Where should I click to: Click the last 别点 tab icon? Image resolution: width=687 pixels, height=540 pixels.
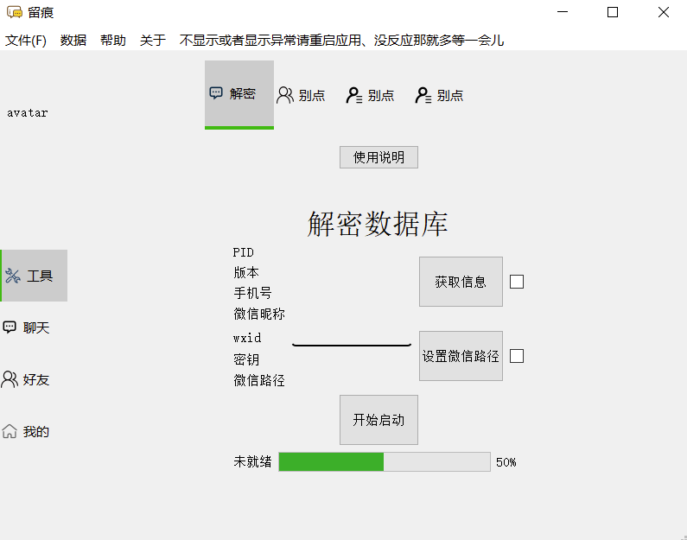423,95
